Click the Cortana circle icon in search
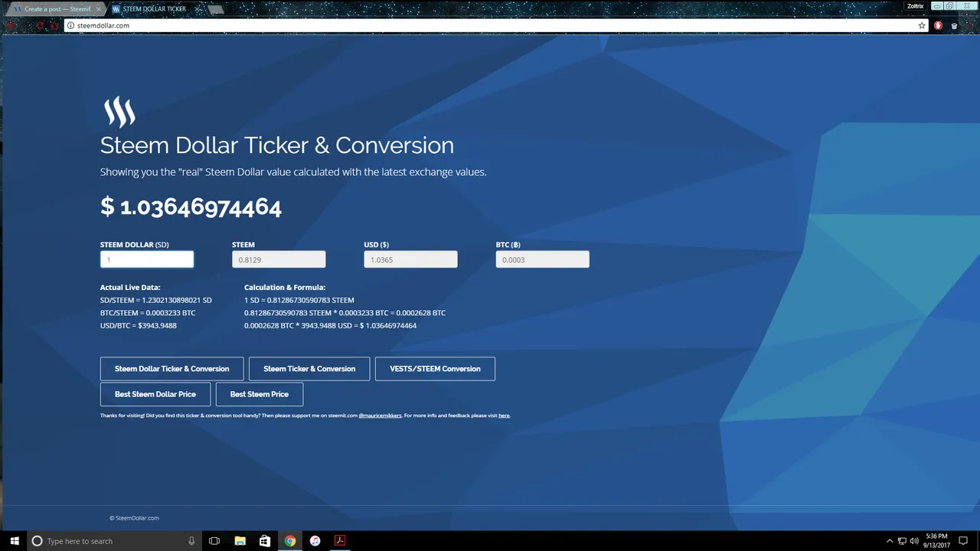 point(37,541)
